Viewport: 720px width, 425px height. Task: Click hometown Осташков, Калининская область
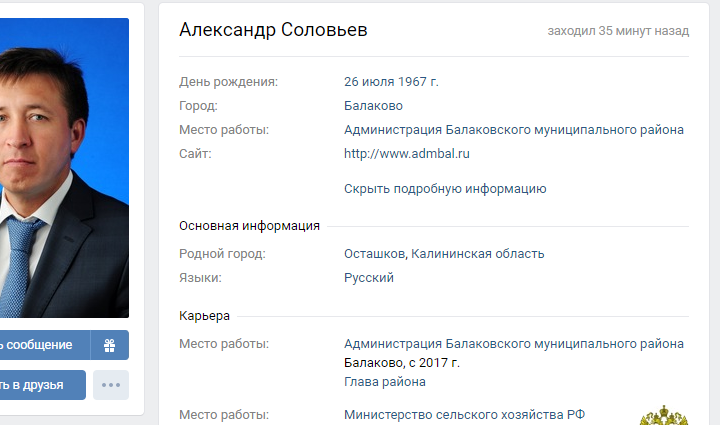[444, 254]
